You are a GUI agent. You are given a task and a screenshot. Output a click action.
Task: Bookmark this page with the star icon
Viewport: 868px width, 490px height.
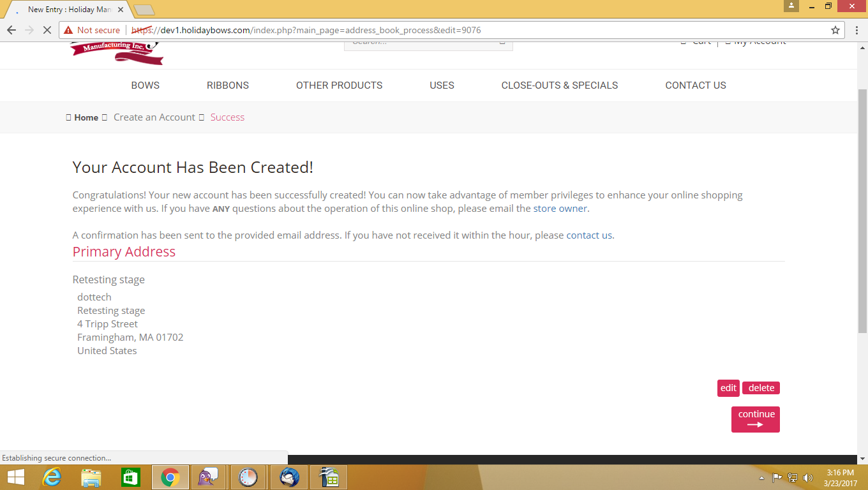point(835,30)
